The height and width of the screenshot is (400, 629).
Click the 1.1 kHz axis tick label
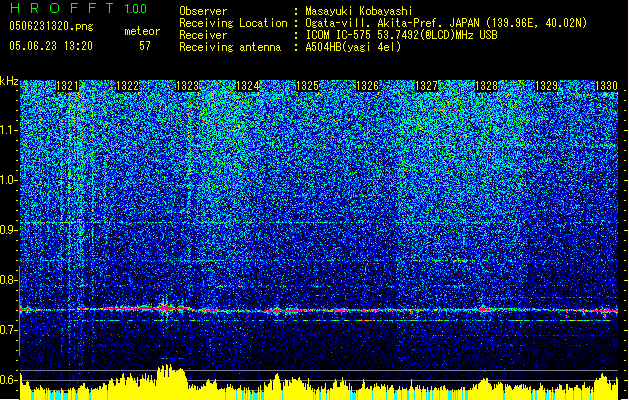tap(9, 130)
